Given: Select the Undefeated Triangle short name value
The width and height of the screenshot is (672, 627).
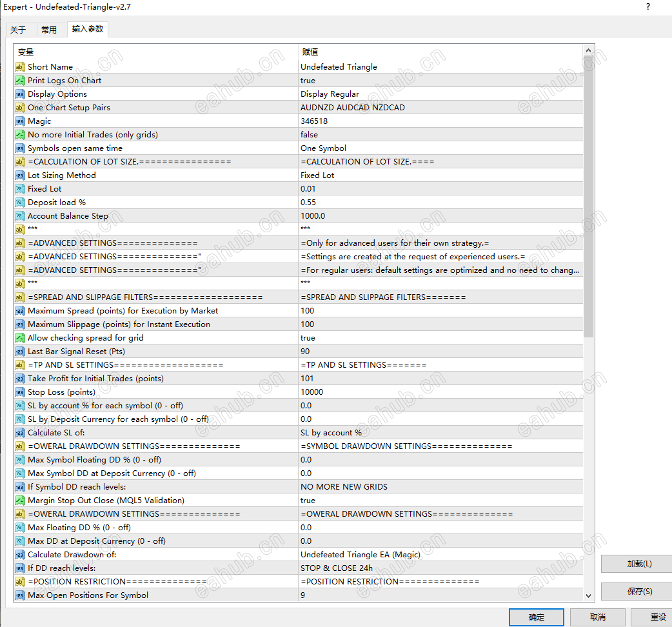Looking at the screenshot, I should pyautogui.click(x=440, y=67).
